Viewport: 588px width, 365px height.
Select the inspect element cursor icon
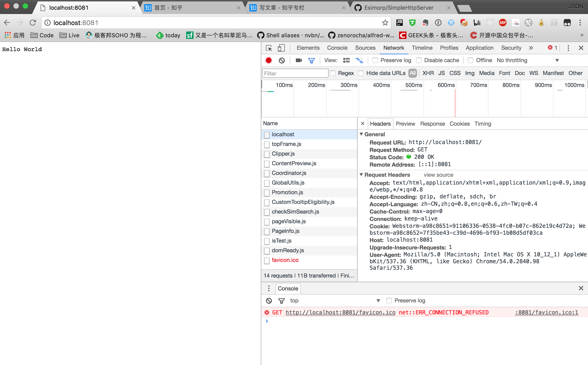click(269, 48)
